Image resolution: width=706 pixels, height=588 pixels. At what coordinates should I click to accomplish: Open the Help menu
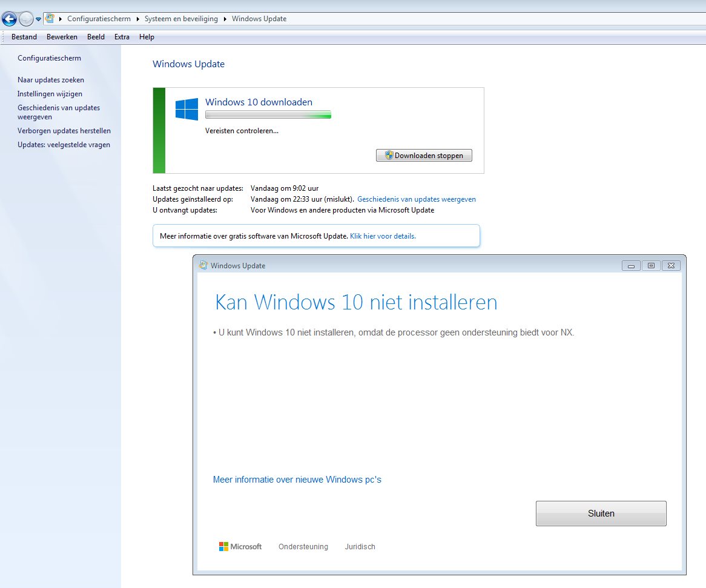[x=147, y=37]
